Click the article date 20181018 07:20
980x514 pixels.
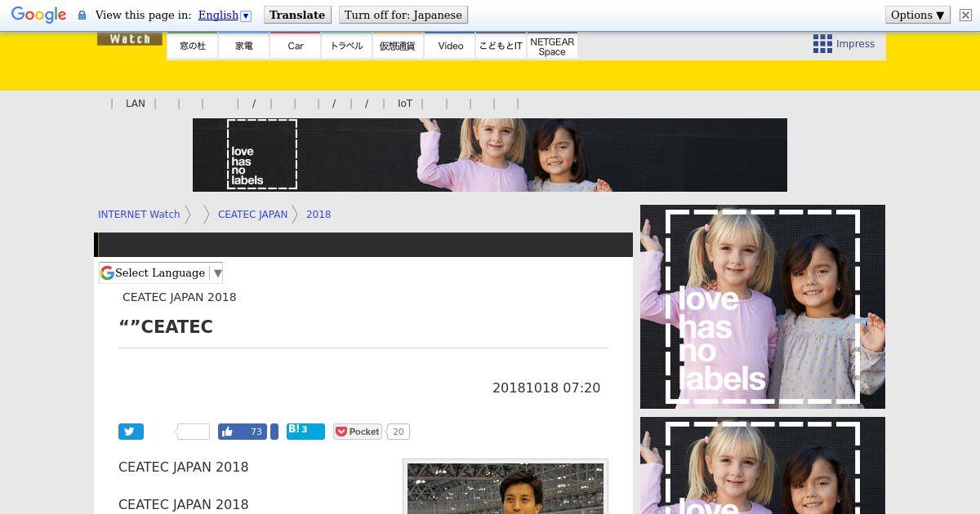coord(546,388)
